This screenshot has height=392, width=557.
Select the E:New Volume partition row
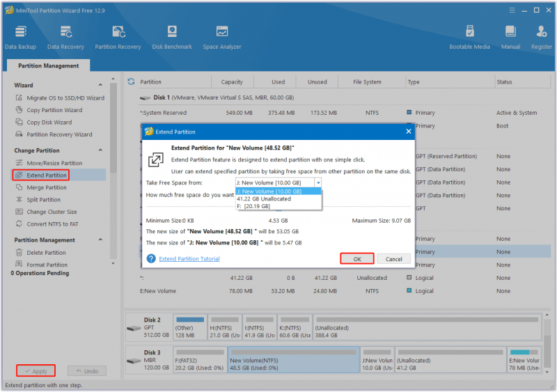pyautogui.click(x=344, y=291)
